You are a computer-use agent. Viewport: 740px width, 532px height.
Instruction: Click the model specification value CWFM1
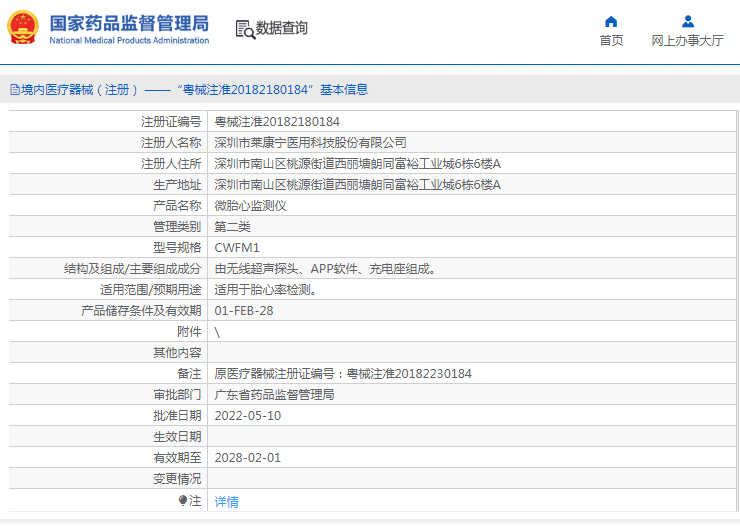(x=237, y=247)
